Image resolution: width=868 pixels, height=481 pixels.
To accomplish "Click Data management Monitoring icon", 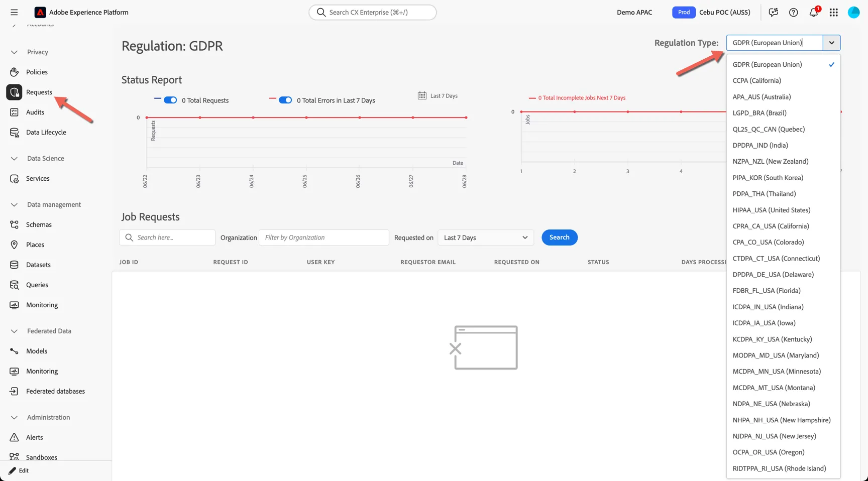I will (14, 305).
